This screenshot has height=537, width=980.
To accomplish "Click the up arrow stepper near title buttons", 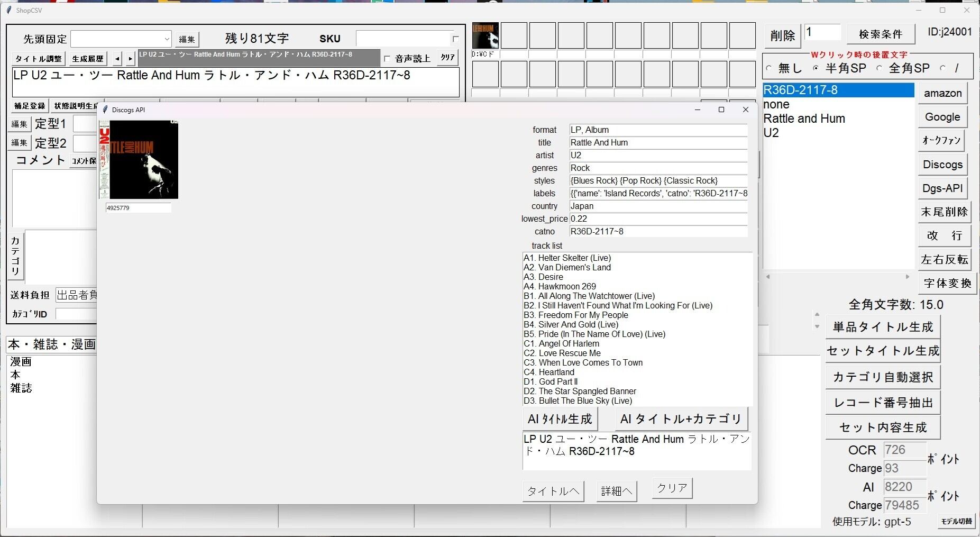I will (817, 315).
